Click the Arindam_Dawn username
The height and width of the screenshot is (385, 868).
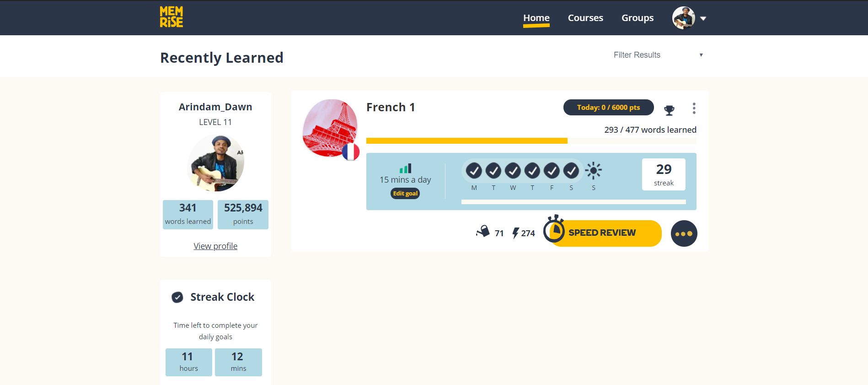[215, 107]
